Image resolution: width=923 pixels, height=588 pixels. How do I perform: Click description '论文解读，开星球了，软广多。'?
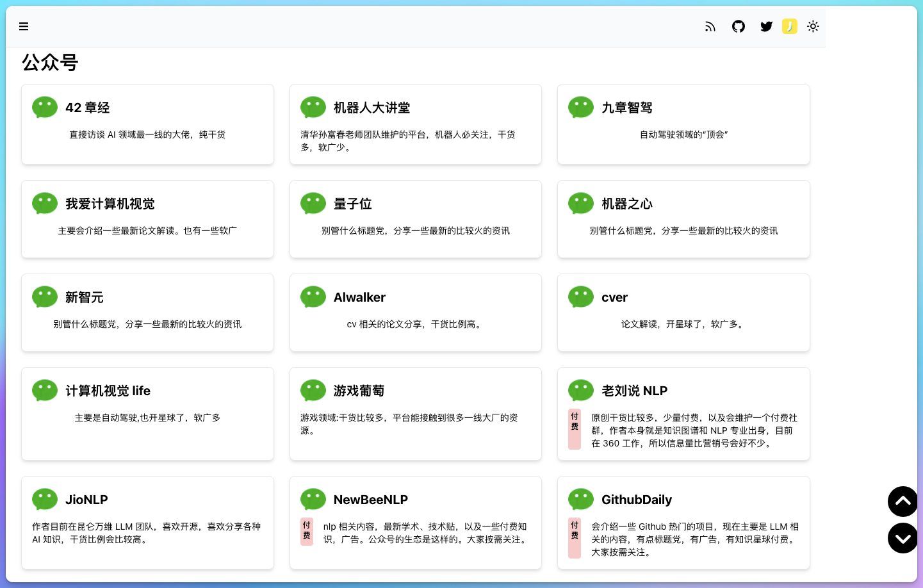[x=683, y=324]
